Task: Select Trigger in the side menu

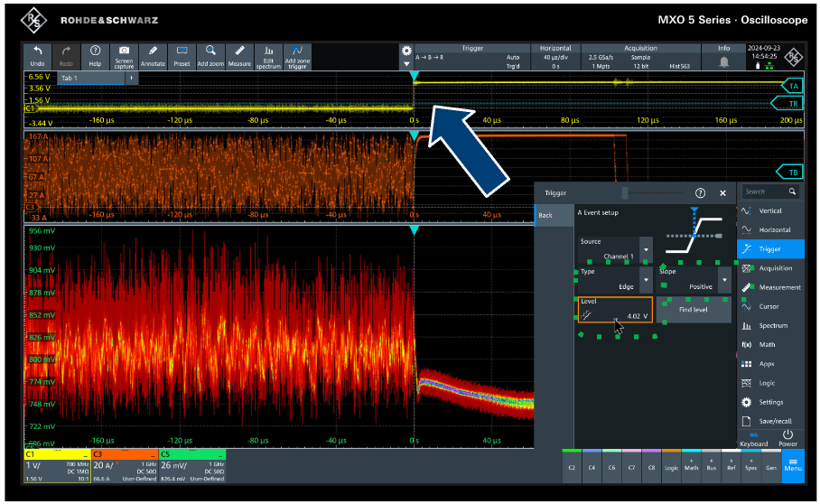Action: [771, 249]
